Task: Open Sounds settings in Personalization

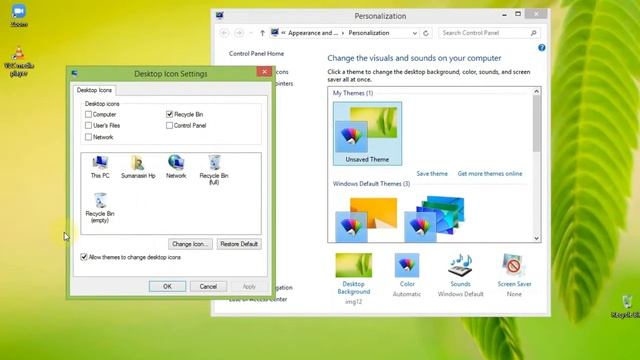Action: point(460,275)
